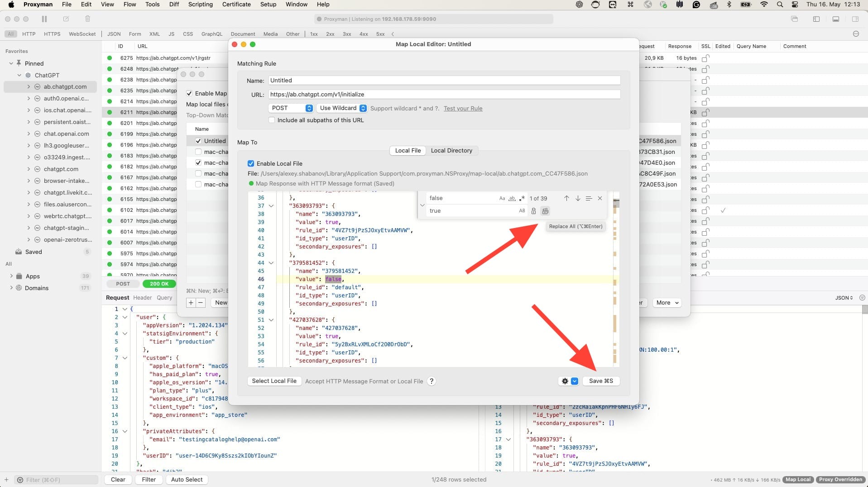Collapse the replace row toggle chevron

coord(422,205)
